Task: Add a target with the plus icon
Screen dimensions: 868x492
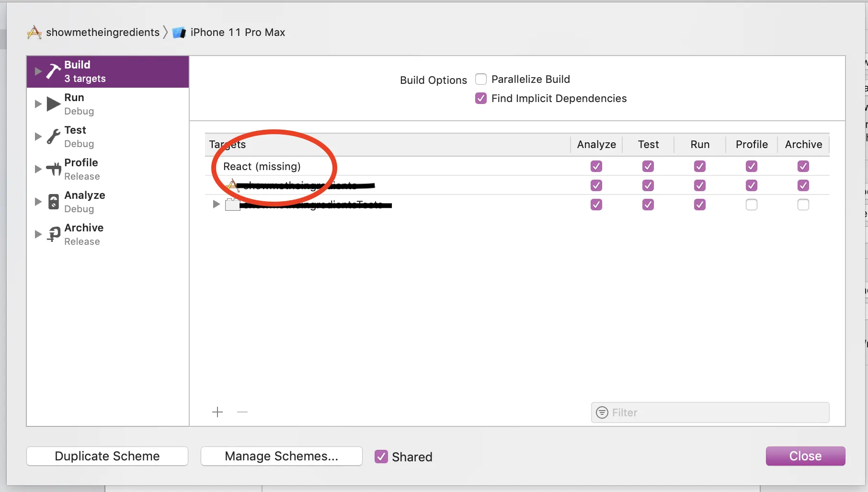Action: (217, 412)
